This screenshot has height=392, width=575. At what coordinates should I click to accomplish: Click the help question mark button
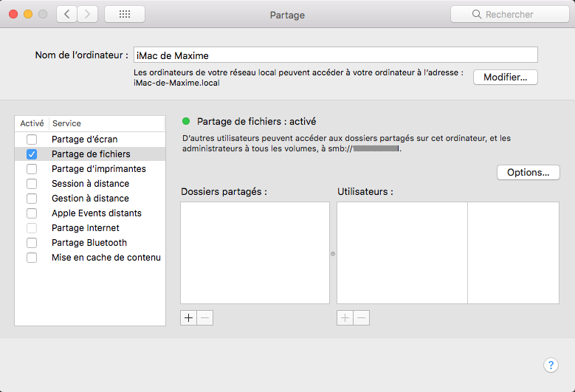coord(551,365)
